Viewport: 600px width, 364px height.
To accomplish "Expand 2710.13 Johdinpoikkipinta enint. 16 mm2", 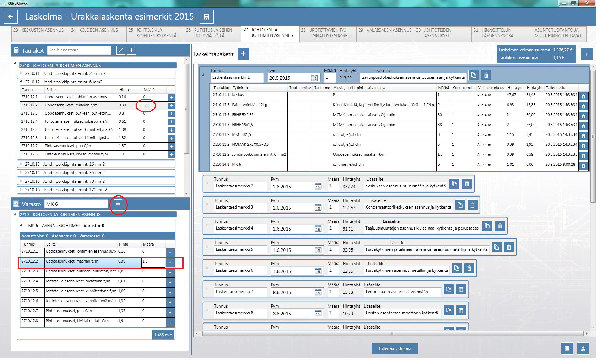I will point(21,164).
